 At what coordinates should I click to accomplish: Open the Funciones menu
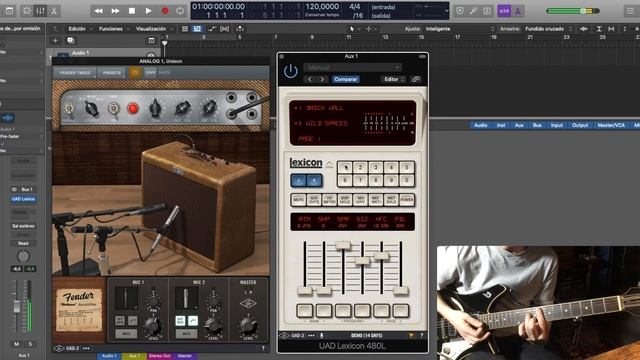coord(113,29)
